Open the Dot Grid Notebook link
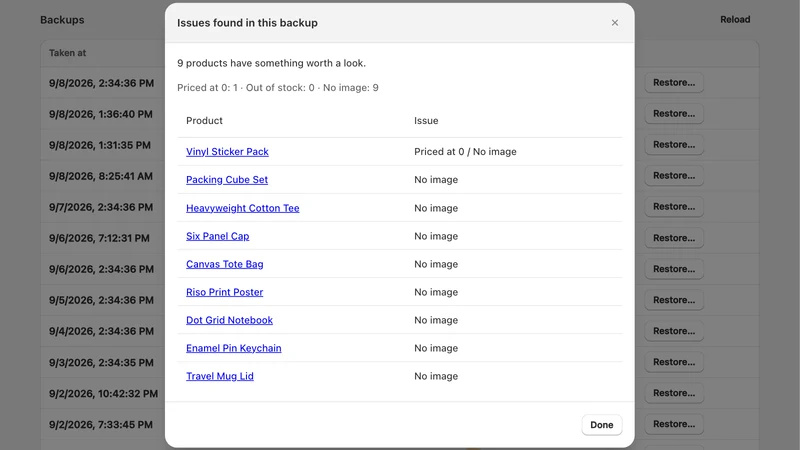The height and width of the screenshot is (450, 800). click(x=229, y=320)
